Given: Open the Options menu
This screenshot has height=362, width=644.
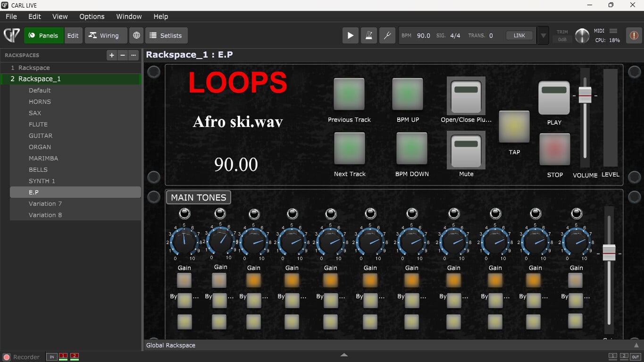Looking at the screenshot, I should click(x=92, y=17).
